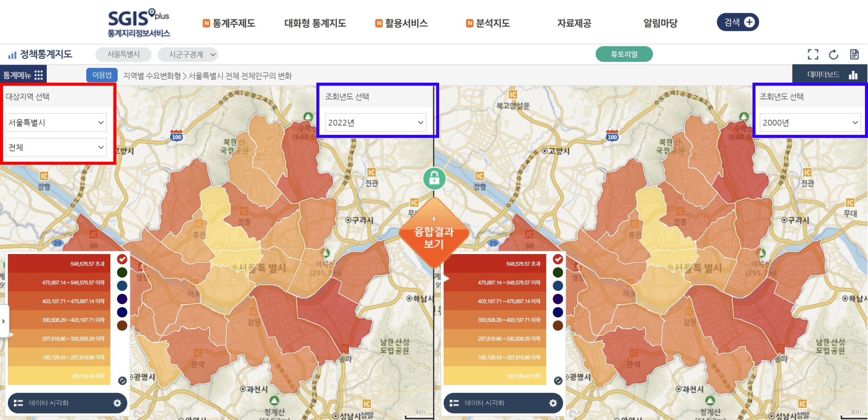Click the 융합결과 보기 button
The height and width of the screenshot is (420, 868).
(x=434, y=233)
